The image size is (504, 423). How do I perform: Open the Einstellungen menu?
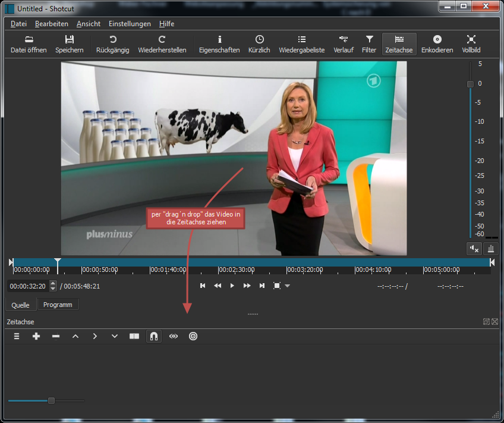click(130, 24)
